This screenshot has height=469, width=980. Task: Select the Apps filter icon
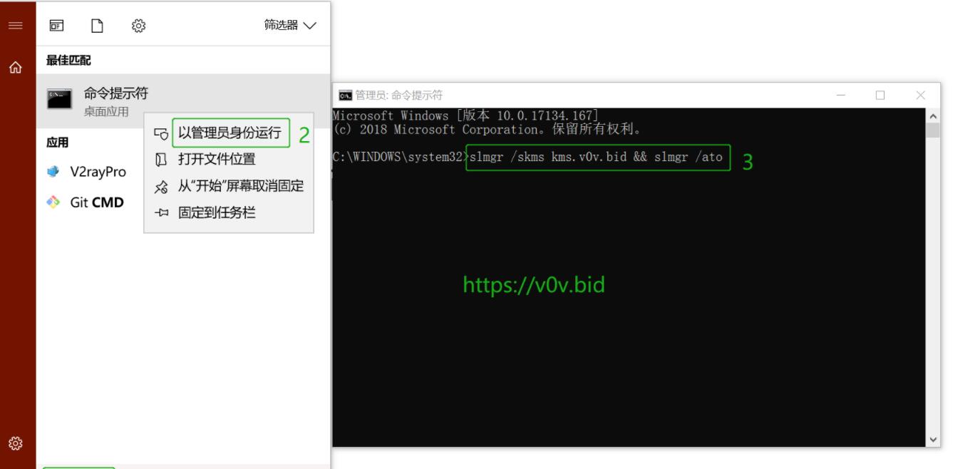56,26
